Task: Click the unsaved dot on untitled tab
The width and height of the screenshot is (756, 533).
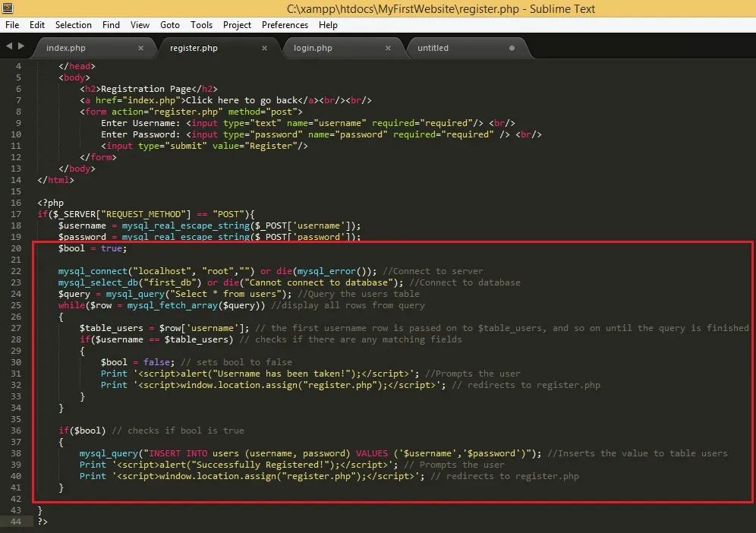Action: (512, 49)
